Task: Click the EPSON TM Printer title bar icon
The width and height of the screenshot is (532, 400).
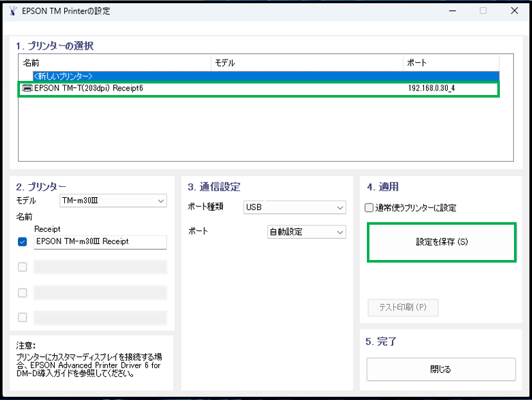Action: [x=12, y=11]
